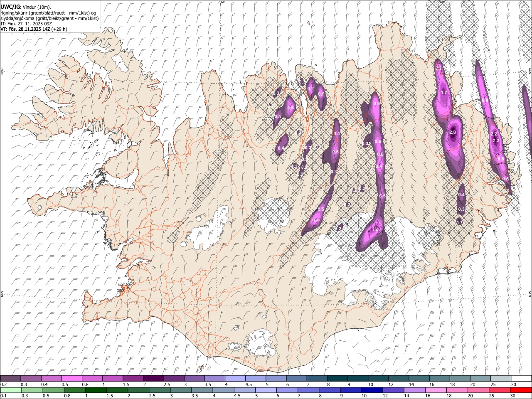
Task: Click the '(+29 h)' forecast offset text
Action: tap(59, 29)
